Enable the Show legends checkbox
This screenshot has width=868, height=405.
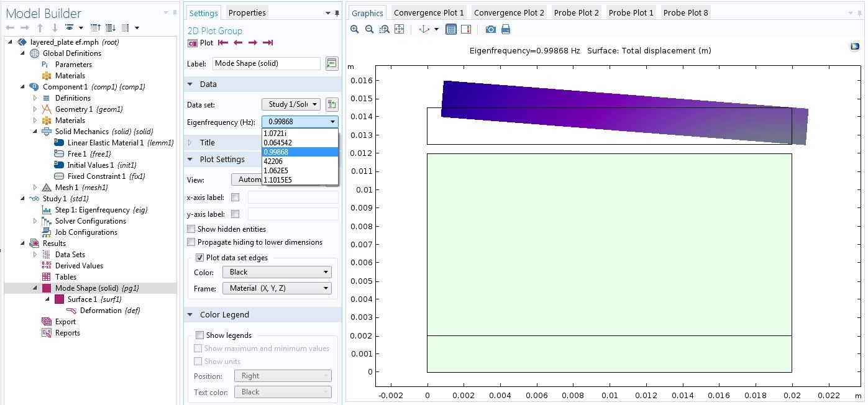(200, 335)
